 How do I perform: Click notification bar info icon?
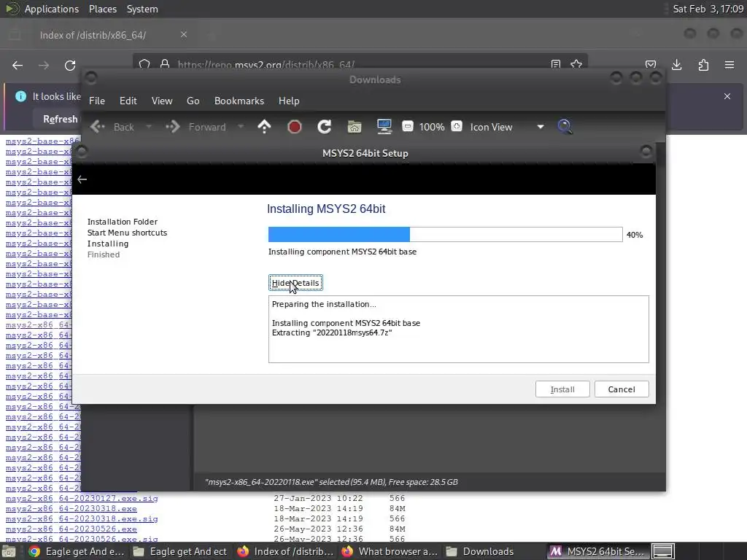tap(20, 96)
